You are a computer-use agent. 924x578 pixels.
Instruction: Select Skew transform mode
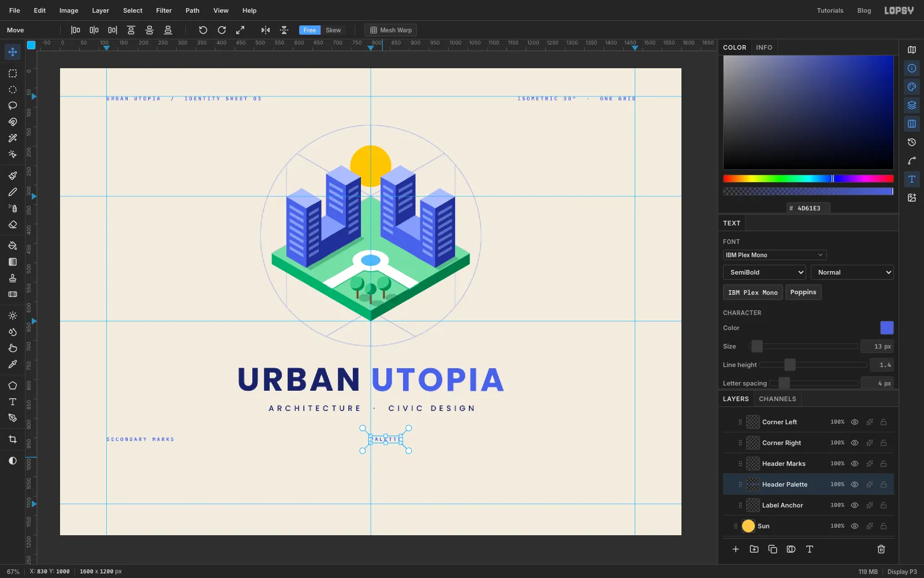click(333, 30)
